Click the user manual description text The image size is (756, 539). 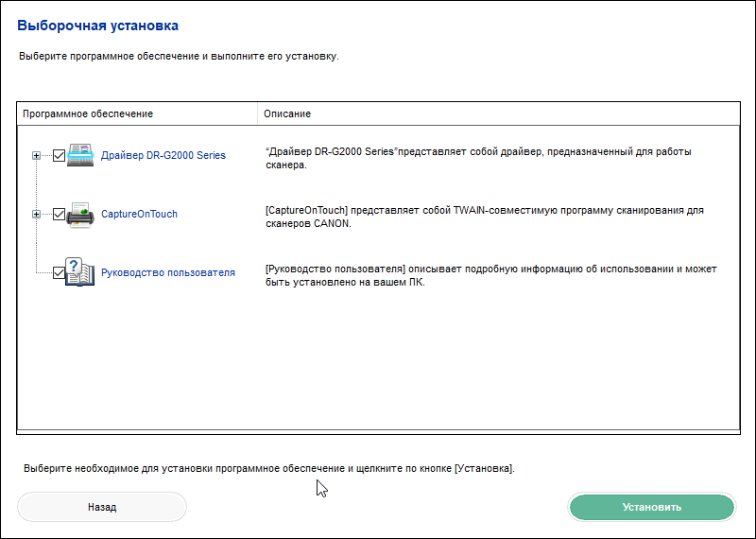(490, 275)
